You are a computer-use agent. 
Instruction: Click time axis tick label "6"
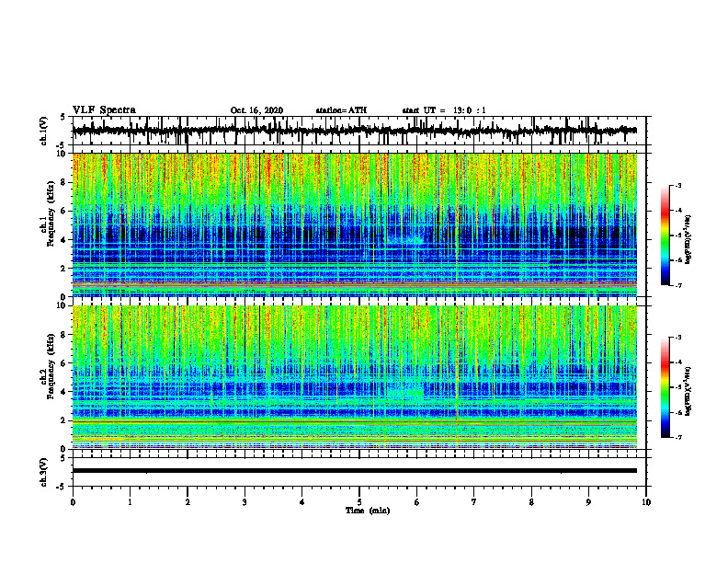[416, 502]
